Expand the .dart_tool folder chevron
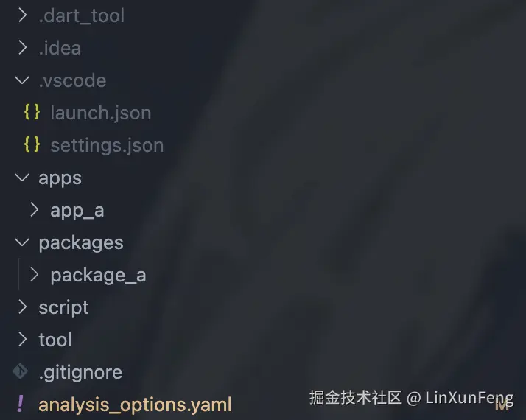 pyautogui.click(x=22, y=15)
